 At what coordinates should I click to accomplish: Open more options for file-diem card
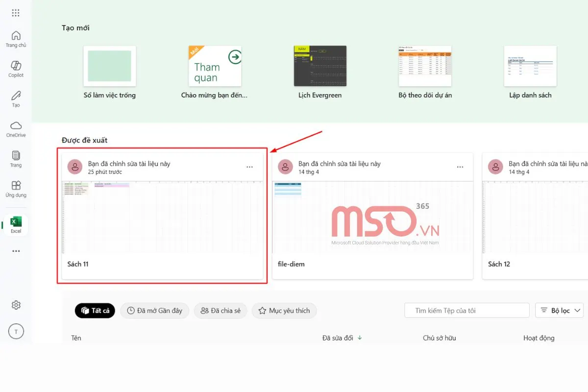click(x=460, y=167)
